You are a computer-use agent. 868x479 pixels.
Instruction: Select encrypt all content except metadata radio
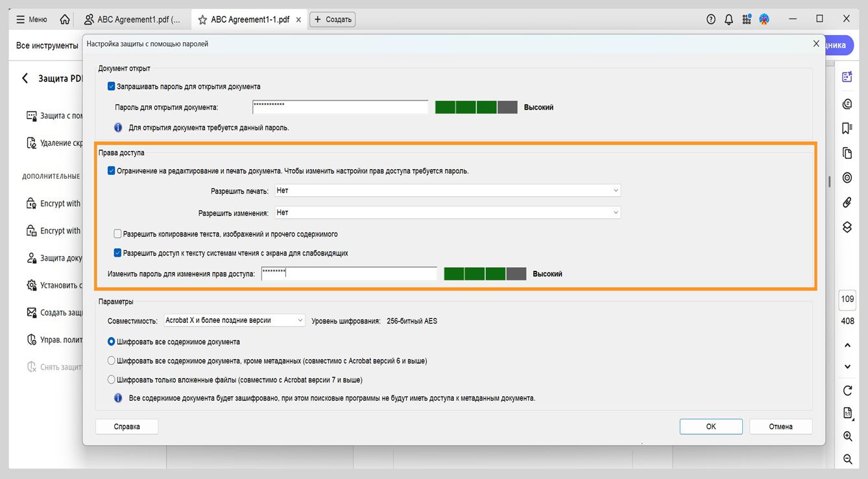tap(112, 360)
